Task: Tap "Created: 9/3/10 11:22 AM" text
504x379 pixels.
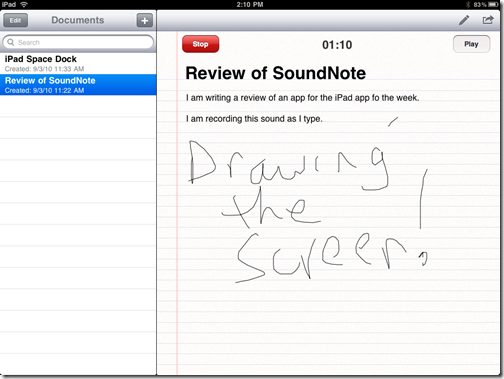Action: 44,91
